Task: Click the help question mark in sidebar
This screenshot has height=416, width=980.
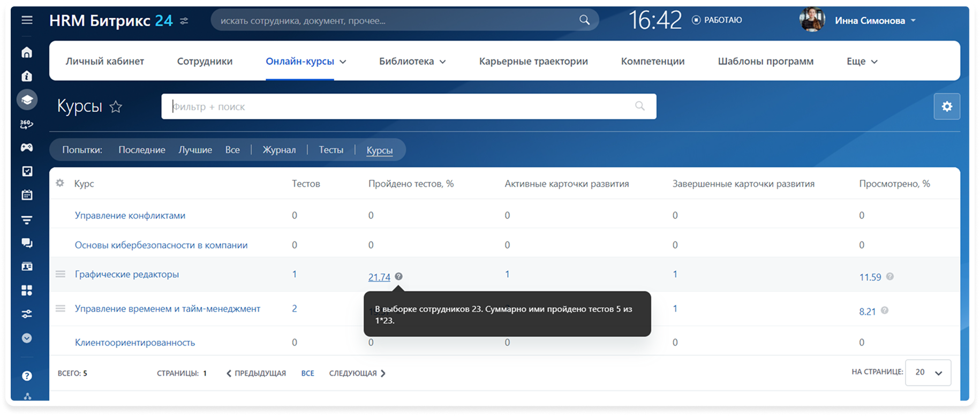Action: (27, 376)
